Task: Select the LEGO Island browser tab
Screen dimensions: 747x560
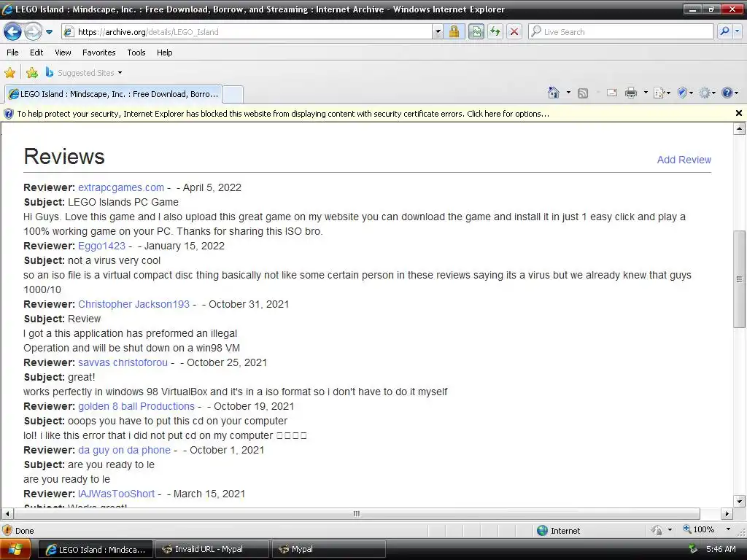Action: click(113, 94)
